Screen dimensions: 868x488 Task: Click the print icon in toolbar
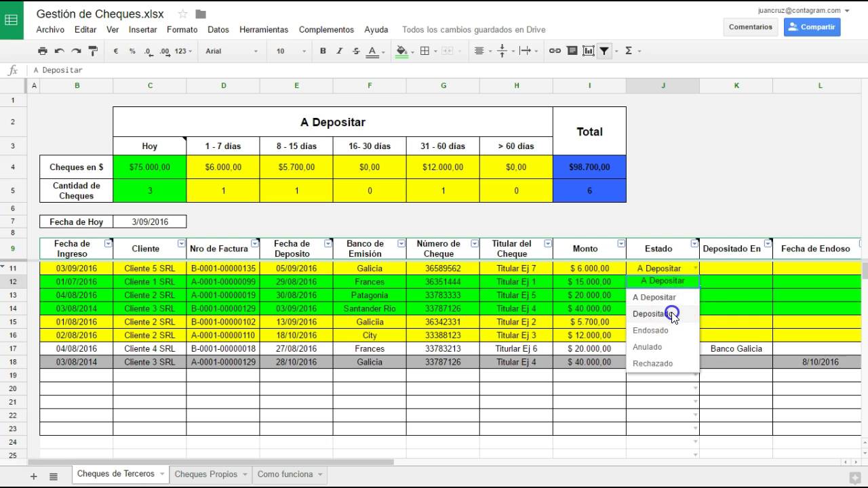coord(43,51)
